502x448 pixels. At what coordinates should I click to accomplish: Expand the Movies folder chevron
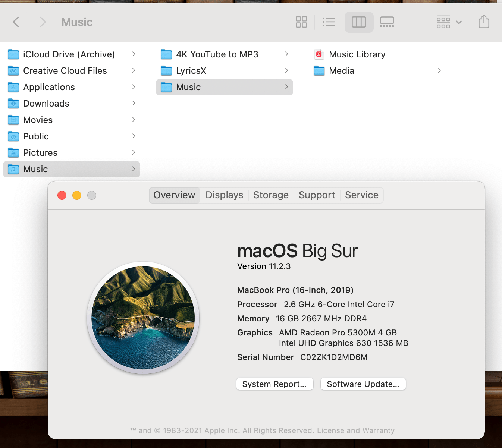[134, 120]
